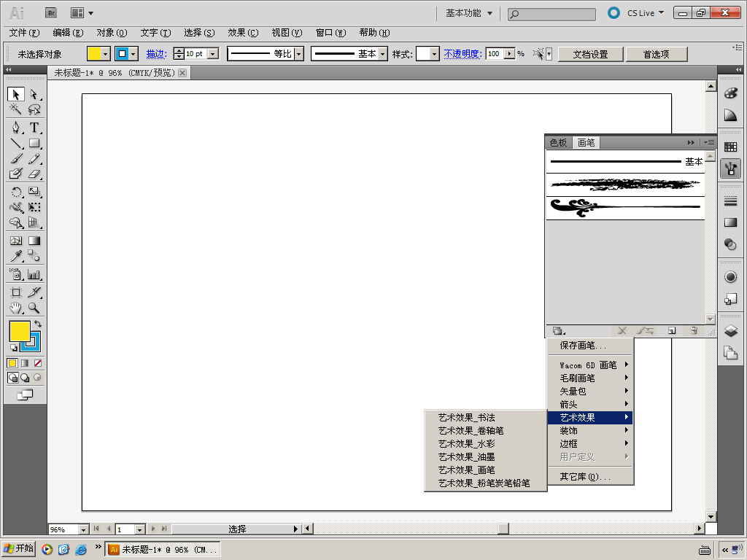
Task: Open the 效果(C) menu
Action: click(243, 32)
